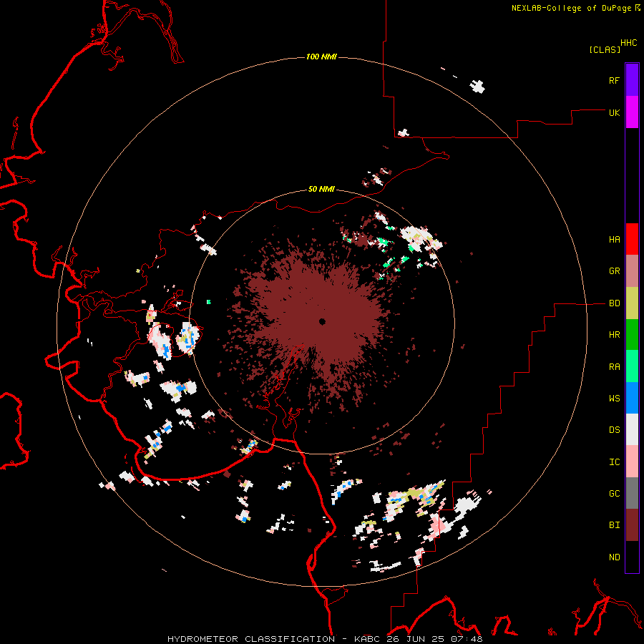Click the 'KABC' radar site identifier

[367, 639]
